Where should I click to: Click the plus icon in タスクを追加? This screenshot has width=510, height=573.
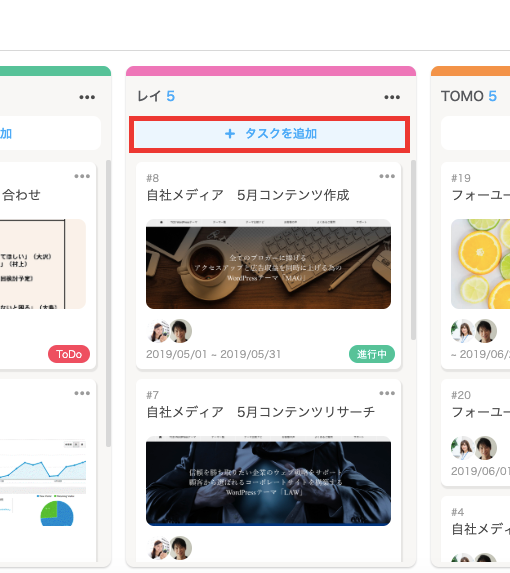(230, 134)
